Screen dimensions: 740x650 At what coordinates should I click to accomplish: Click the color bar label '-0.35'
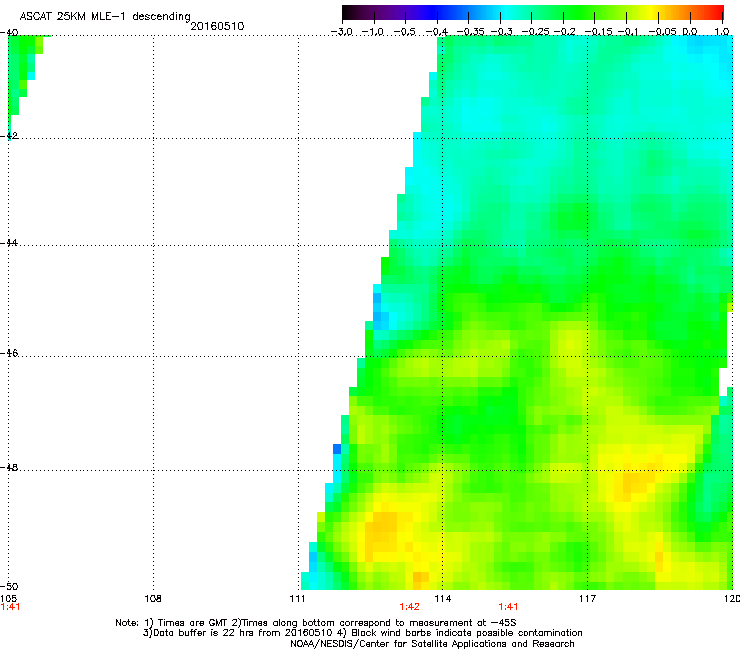click(471, 32)
